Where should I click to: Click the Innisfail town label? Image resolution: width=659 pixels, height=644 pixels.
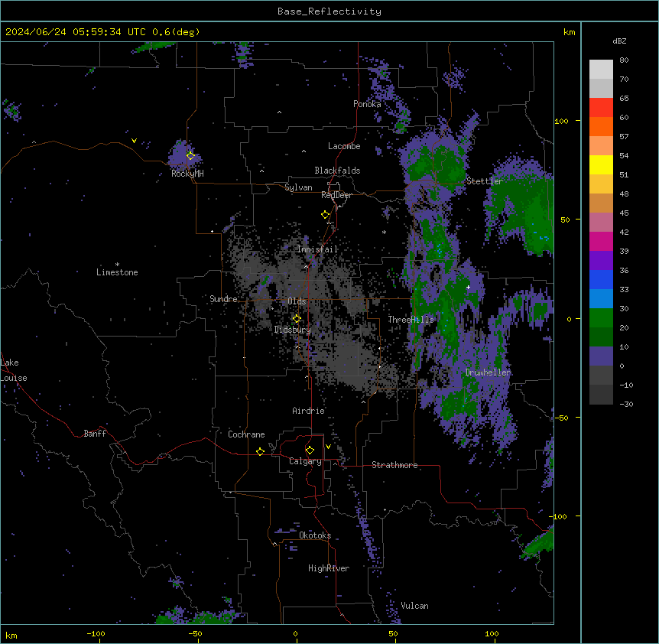317,249
